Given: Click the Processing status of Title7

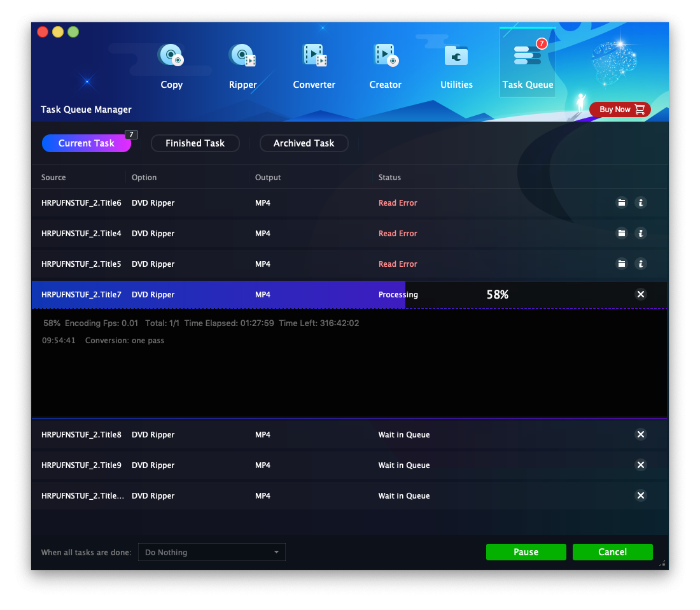Looking at the screenshot, I should (x=398, y=294).
